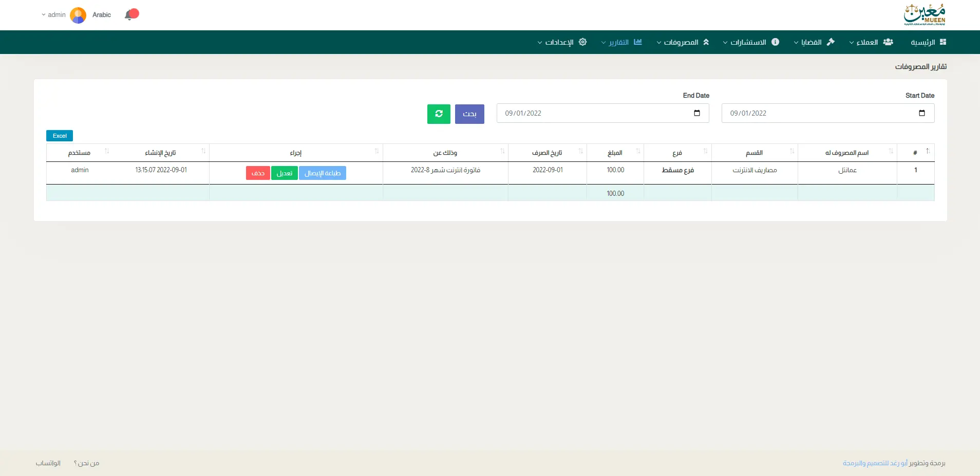The width and height of the screenshot is (980, 476).
Task: Click the Start Date input field
Action: pyautogui.click(x=817, y=113)
